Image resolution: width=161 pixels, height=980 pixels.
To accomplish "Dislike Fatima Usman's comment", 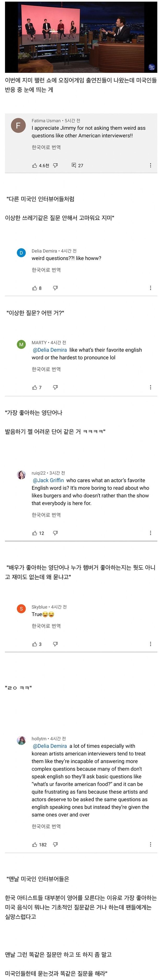I will (x=55, y=166).
